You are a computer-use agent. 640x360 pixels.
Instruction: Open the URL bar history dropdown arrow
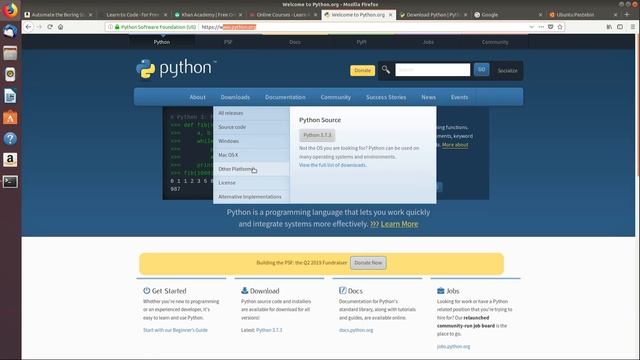[x=531, y=27]
